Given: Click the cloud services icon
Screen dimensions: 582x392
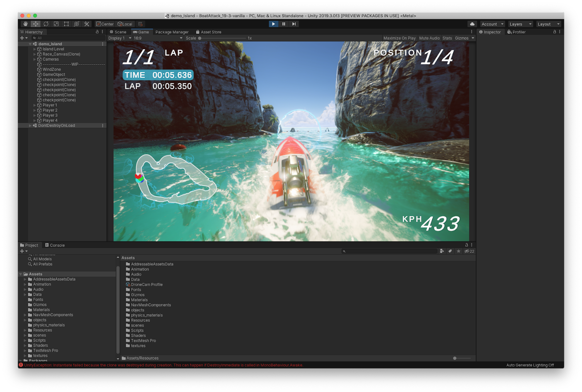Looking at the screenshot, I should [472, 24].
